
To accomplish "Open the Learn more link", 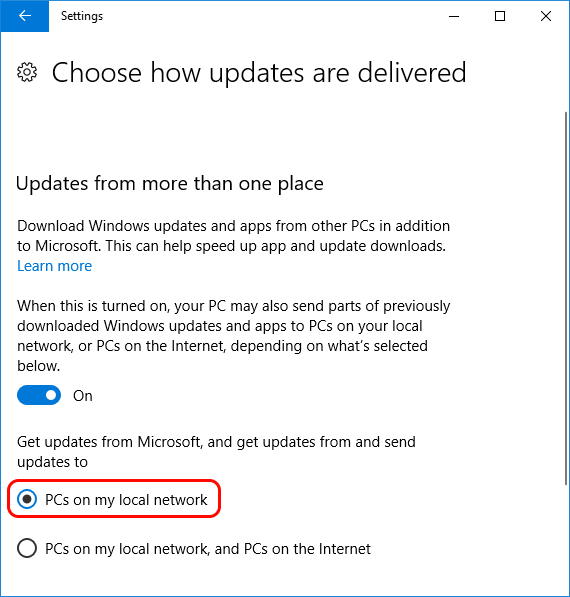I will [x=54, y=266].
